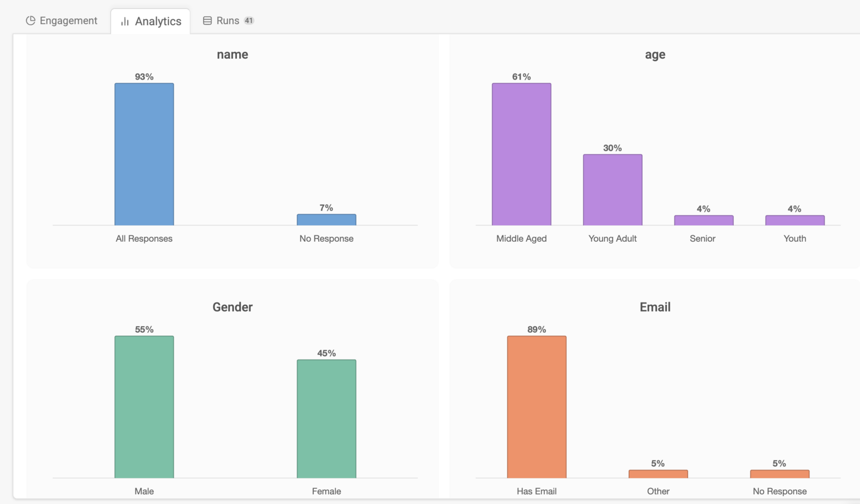860x504 pixels.
Task: Click the 'name' chart title
Action: [x=232, y=54]
